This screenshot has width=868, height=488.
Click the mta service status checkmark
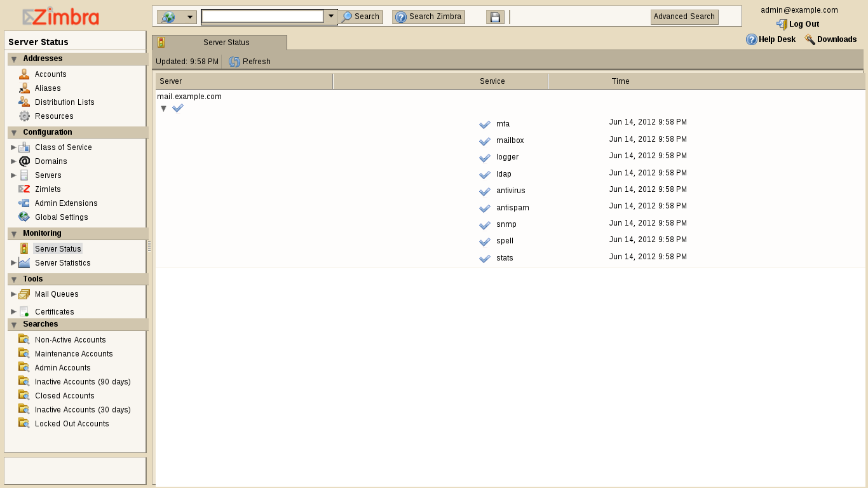485,125
